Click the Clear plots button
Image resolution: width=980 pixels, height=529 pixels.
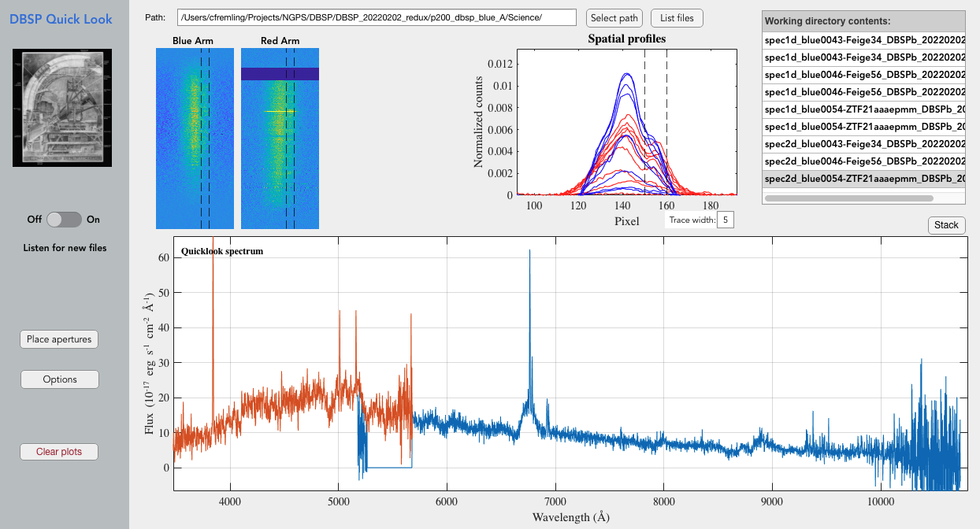(x=60, y=452)
